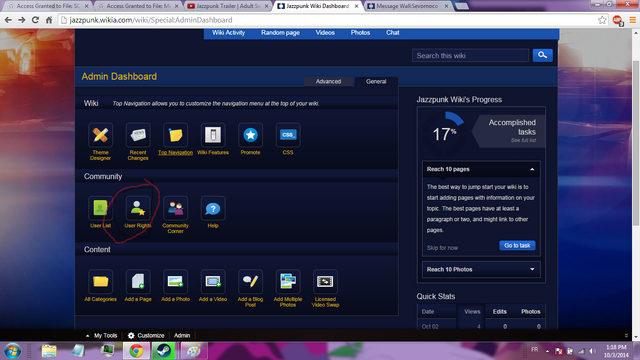Open Licensed Video Swap icon
640x360 pixels.
[x=325, y=282]
